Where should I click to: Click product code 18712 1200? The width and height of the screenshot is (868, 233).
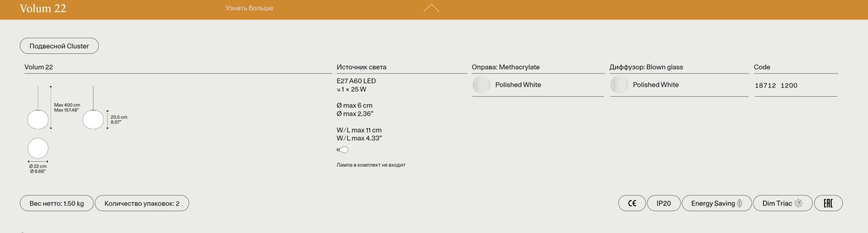click(x=776, y=85)
